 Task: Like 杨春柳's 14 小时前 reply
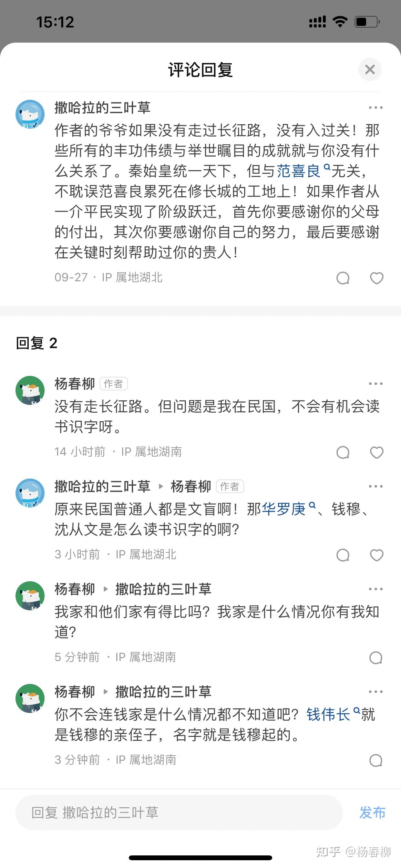376,452
